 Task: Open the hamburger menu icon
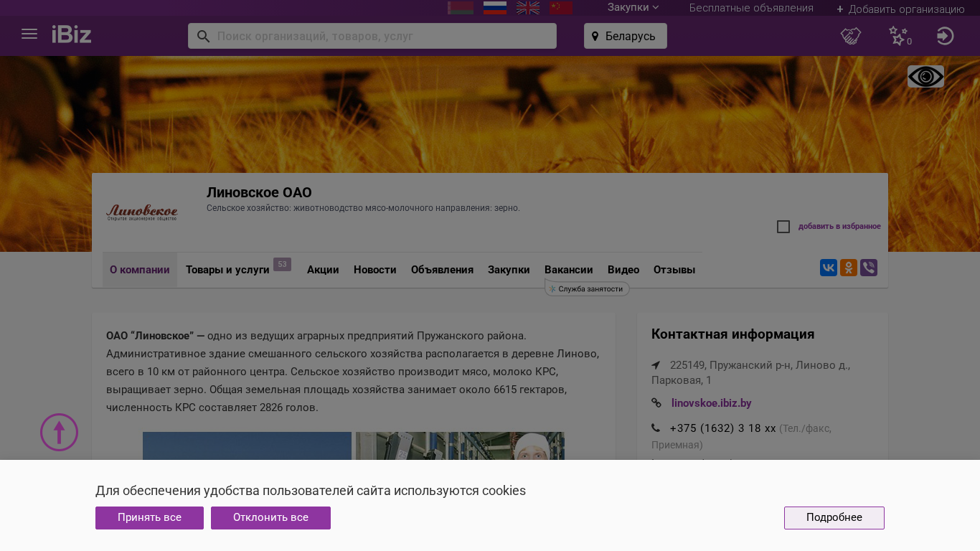point(29,34)
